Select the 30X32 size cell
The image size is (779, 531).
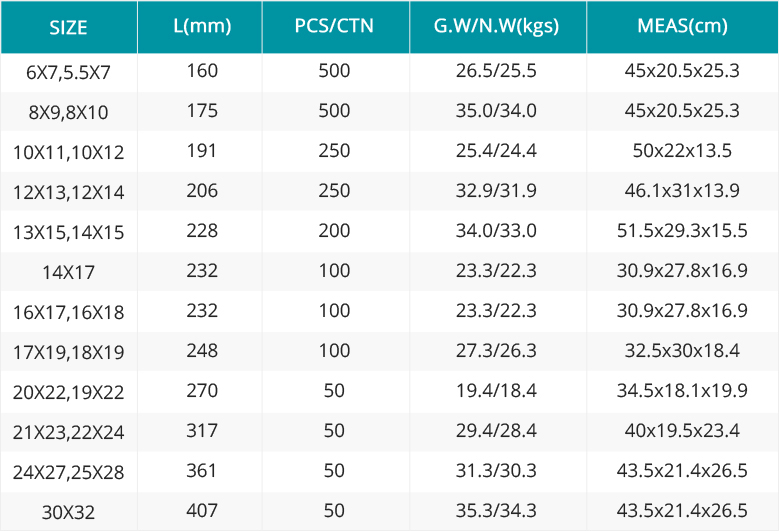pyautogui.click(x=69, y=512)
